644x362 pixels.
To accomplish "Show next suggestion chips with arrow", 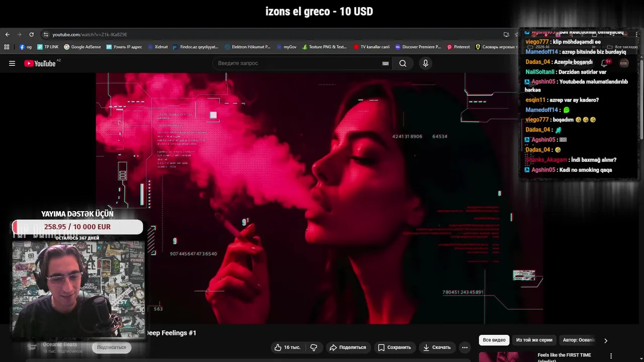I will coord(606,340).
